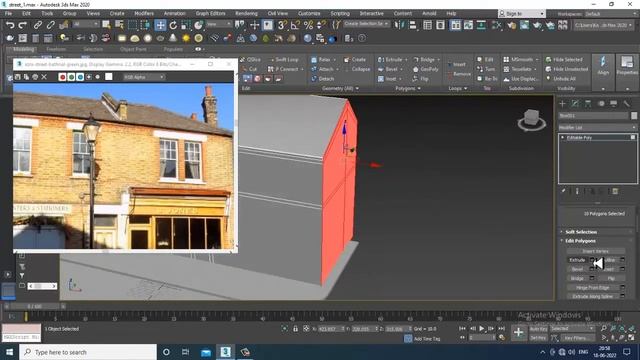Click the time slider handle

pyautogui.click(x=36, y=306)
